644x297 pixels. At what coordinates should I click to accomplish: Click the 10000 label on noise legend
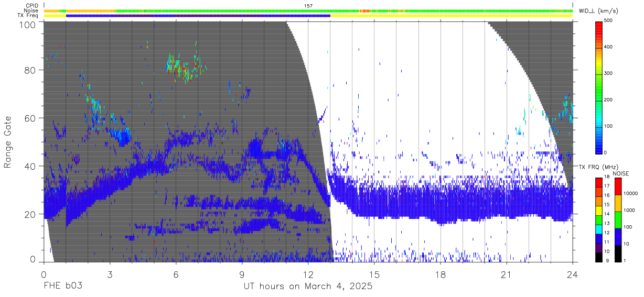pos(630,194)
